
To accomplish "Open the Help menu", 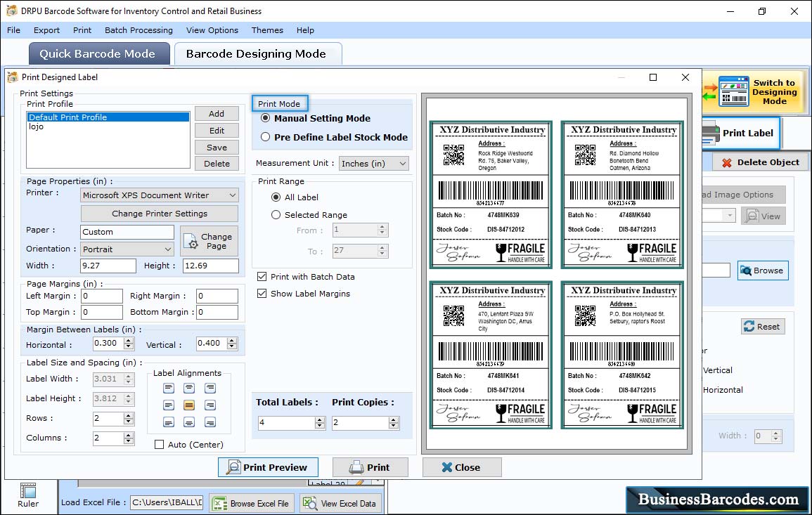I will point(306,30).
